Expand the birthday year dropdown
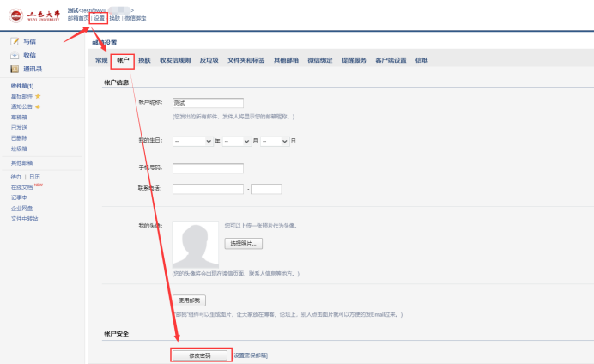 192,141
